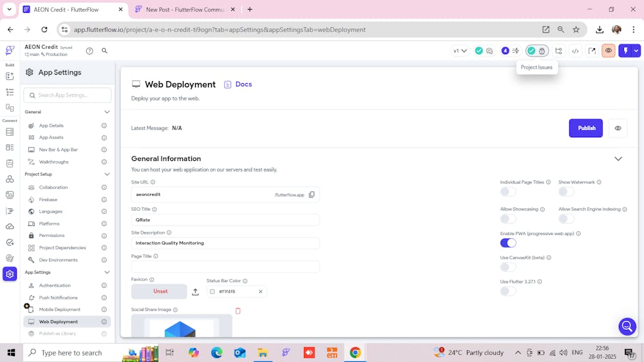Delete the social share image trash icon
This screenshot has height=362, width=644.
[238, 310]
